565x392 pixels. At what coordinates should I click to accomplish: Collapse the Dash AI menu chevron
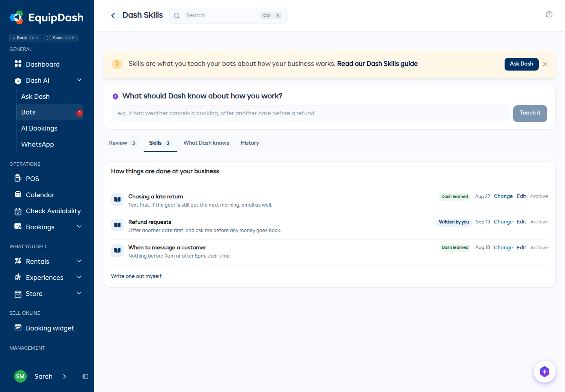pos(79,80)
